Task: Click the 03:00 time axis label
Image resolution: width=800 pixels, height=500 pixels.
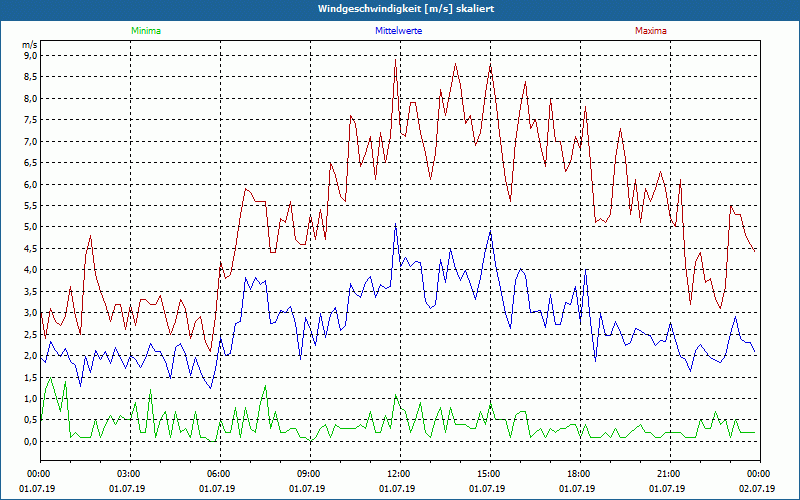Action: pos(130,474)
